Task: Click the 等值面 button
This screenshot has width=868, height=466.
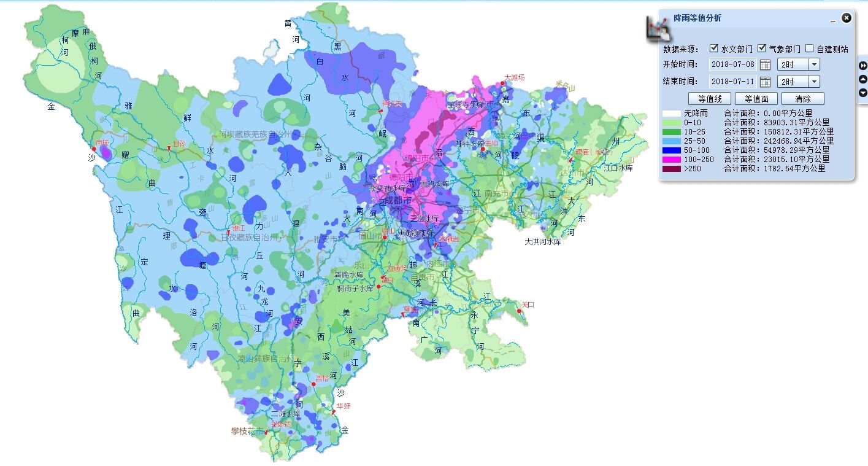Action: (756, 99)
